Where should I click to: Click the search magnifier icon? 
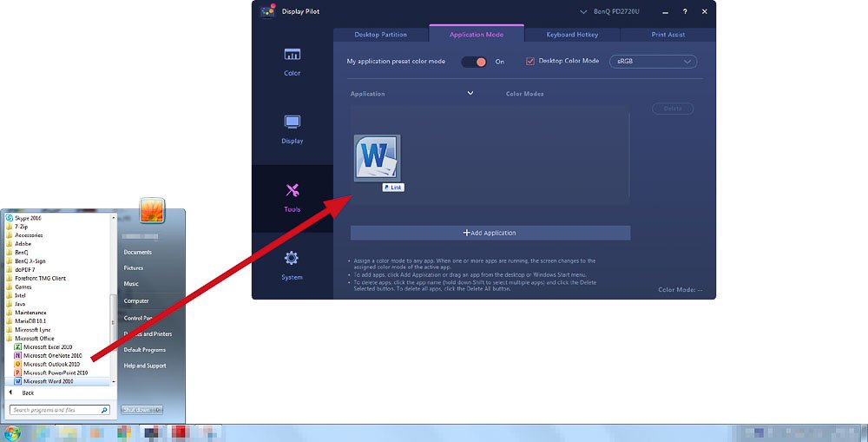click(104, 410)
